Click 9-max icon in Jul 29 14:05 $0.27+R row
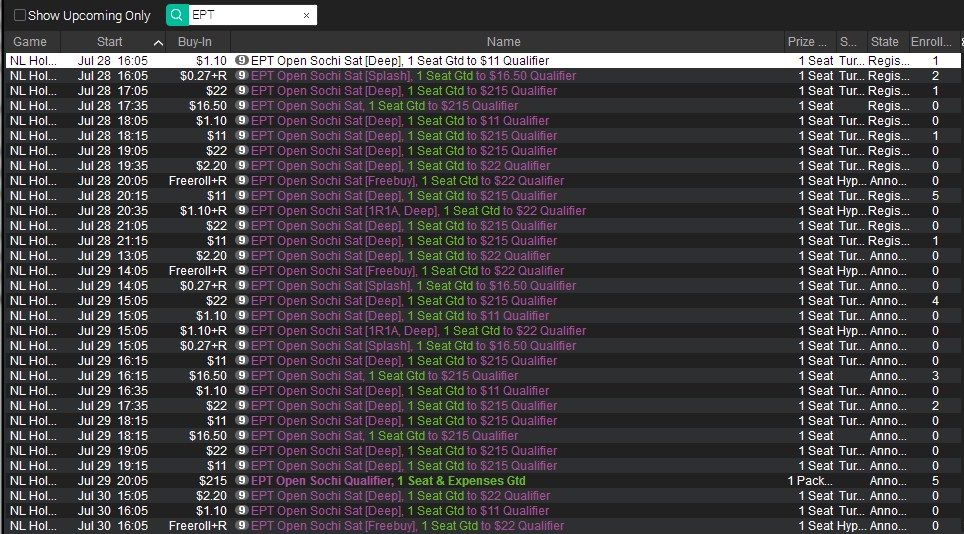Screen dimensions: 964x534 click(x=242, y=285)
